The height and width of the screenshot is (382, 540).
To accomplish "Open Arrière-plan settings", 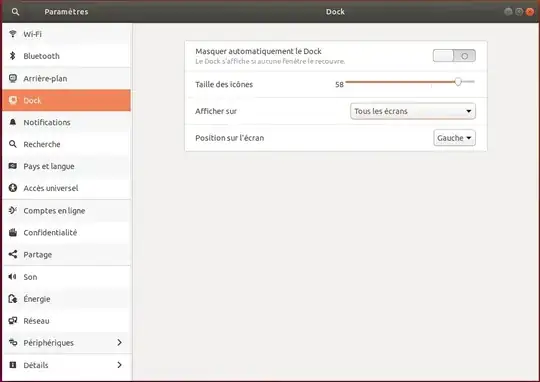I will 66,78.
